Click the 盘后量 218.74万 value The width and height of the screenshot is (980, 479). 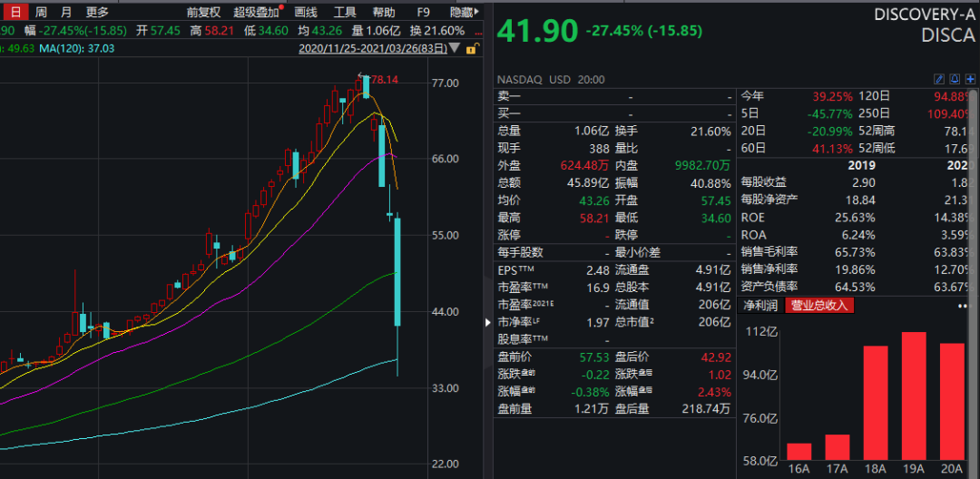pos(706,409)
